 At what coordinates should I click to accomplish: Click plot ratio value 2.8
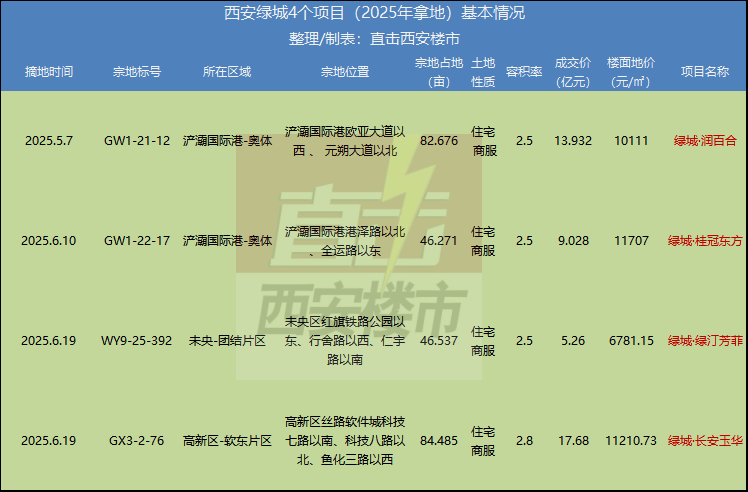524,440
